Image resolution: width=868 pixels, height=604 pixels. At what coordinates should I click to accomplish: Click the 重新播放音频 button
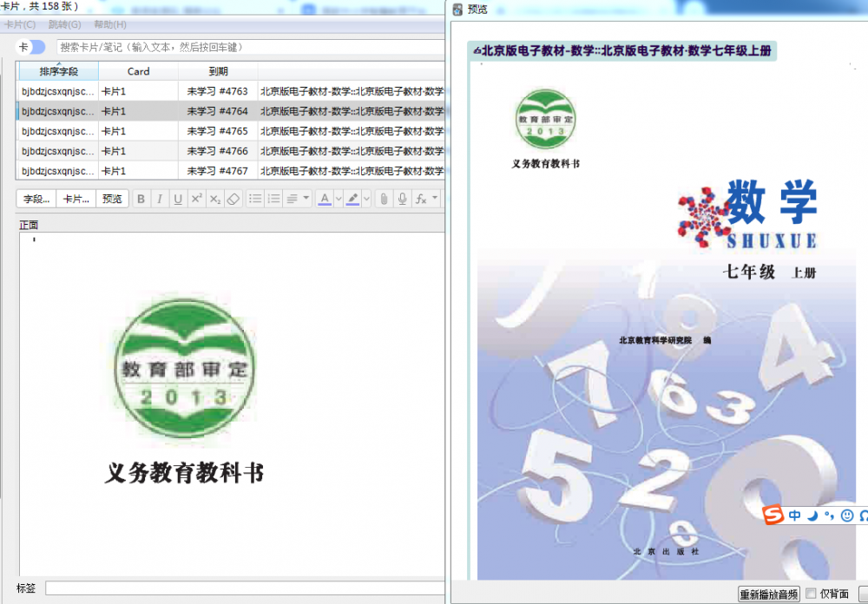769,594
